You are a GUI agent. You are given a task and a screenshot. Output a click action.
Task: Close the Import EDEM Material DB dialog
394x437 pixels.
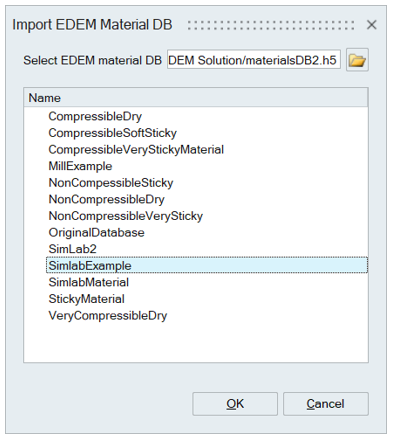point(371,25)
